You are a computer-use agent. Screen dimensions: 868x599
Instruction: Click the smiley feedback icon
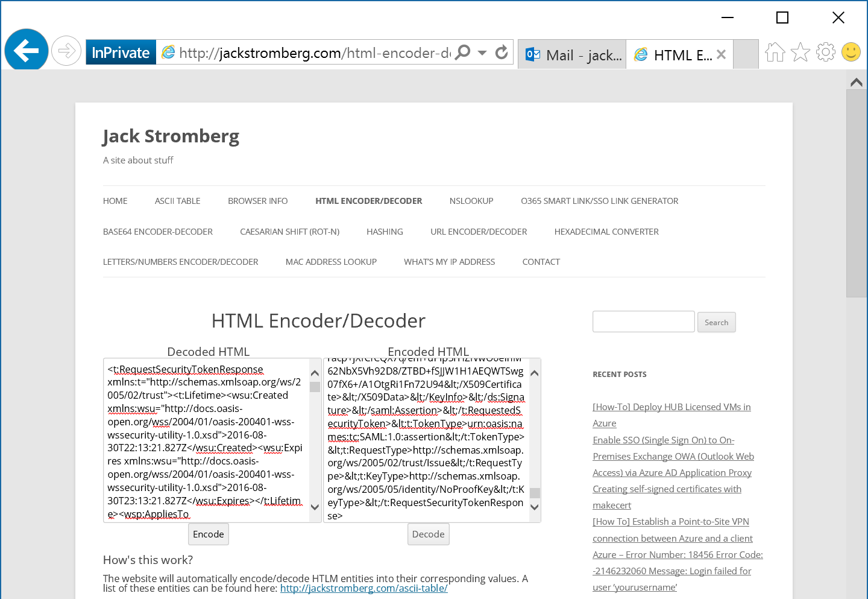[x=851, y=52]
